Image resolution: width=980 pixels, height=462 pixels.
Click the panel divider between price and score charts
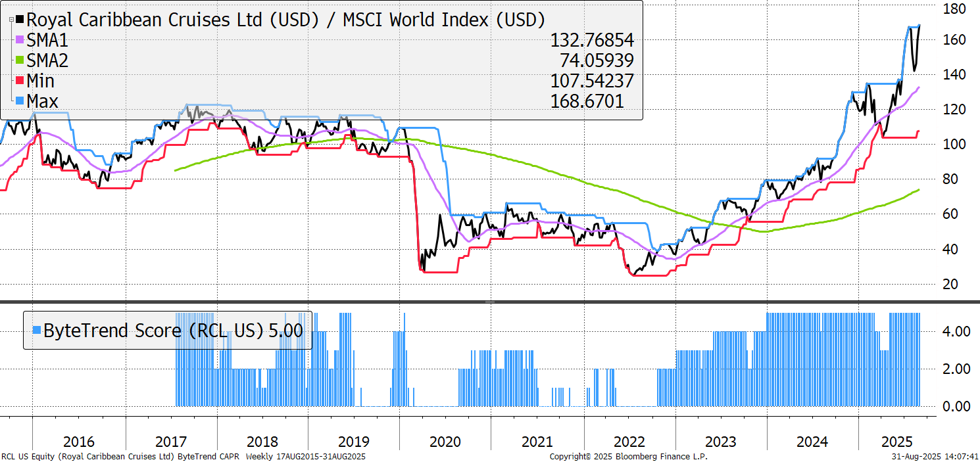click(490, 302)
